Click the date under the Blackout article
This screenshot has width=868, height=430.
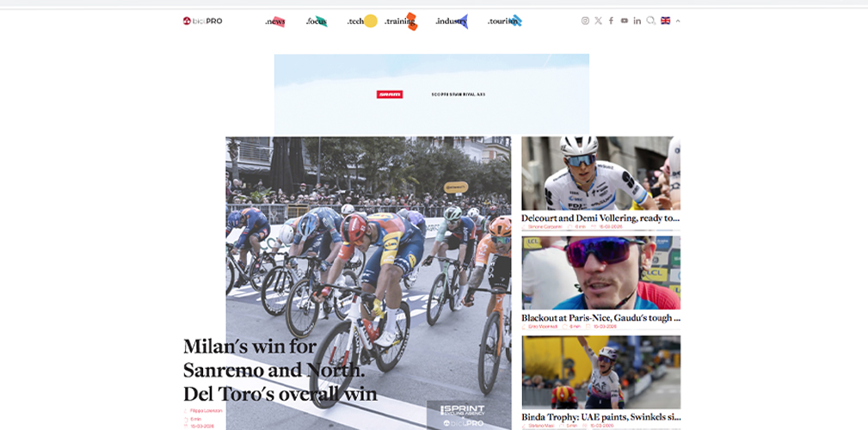(x=605, y=327)
